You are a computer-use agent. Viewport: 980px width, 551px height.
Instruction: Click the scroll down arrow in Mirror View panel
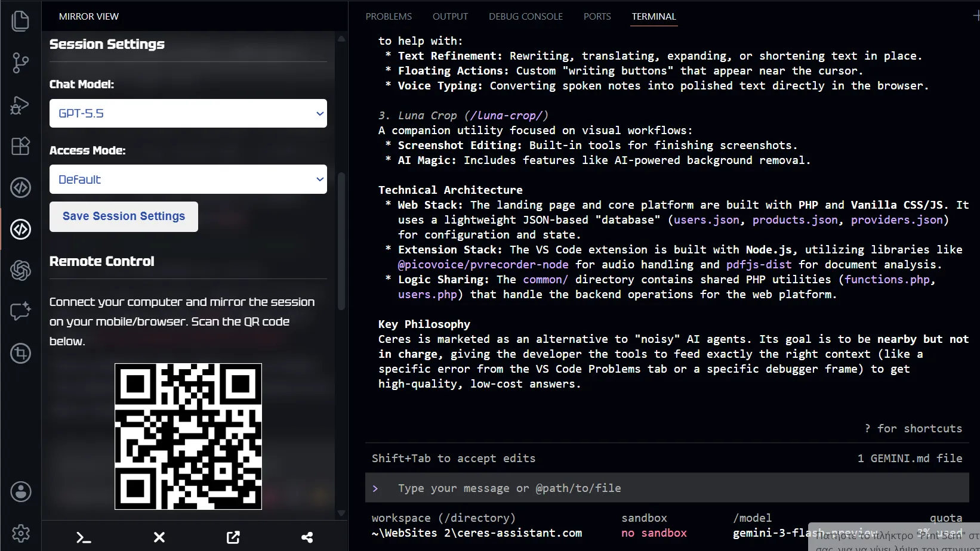click(341, 513)
